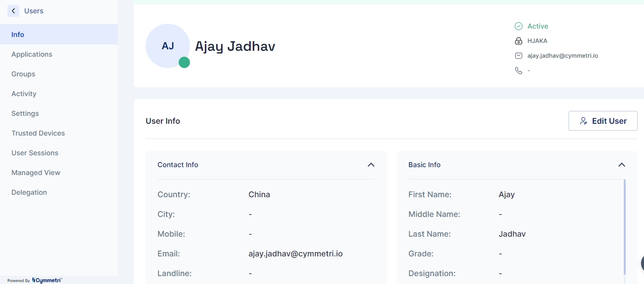
Task: Go to the Groups section
Action: click(x=23, y=74)
